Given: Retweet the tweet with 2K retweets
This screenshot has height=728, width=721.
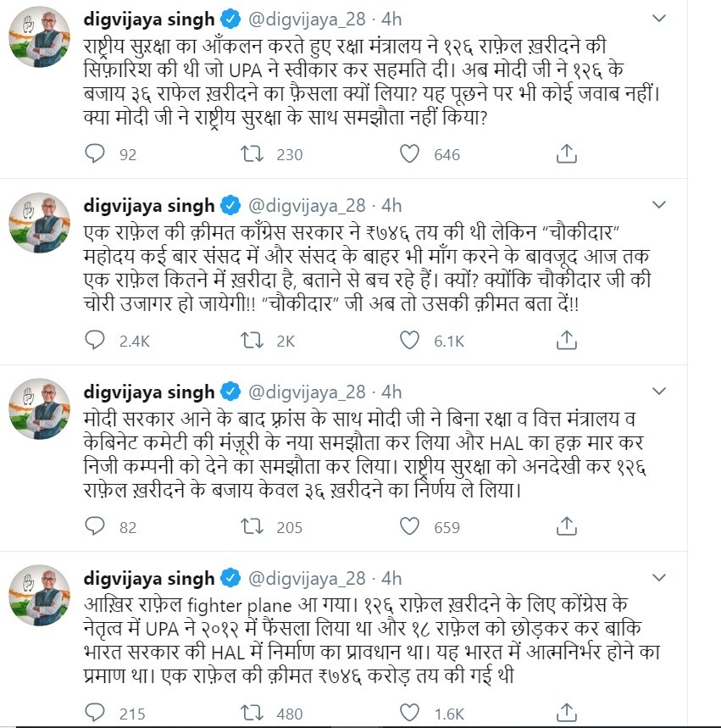Looking at the screenshot, I should (x=252, y=341).
